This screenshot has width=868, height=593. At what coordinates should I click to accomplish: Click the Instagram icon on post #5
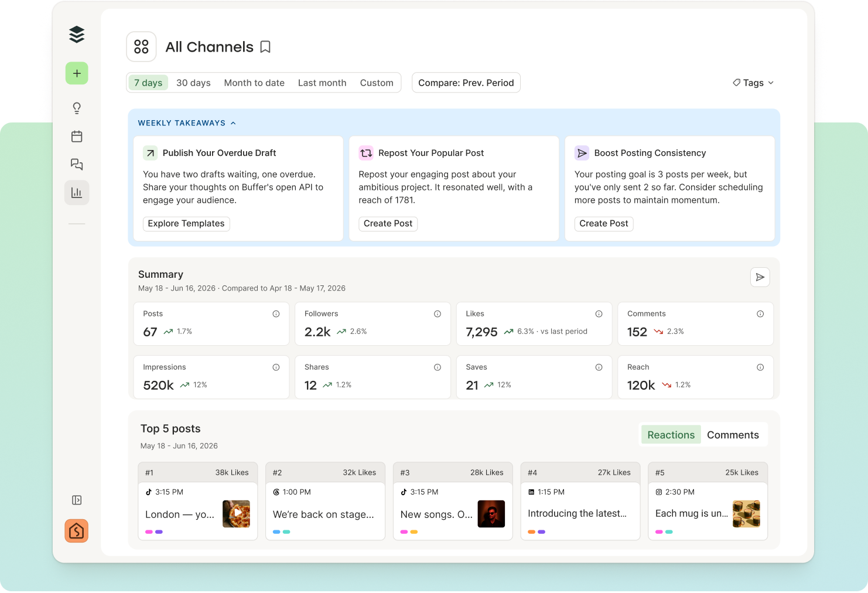(x=659, y=492)
